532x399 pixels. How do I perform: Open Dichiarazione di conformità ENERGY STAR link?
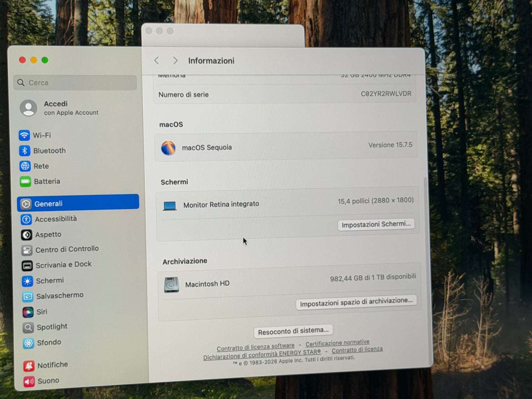(262, 354)
